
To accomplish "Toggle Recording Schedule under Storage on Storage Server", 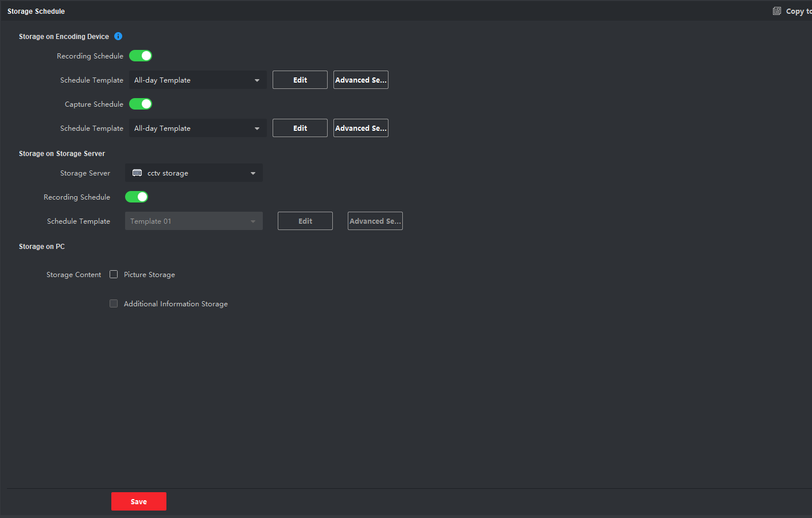I will [x=137, y=197].
